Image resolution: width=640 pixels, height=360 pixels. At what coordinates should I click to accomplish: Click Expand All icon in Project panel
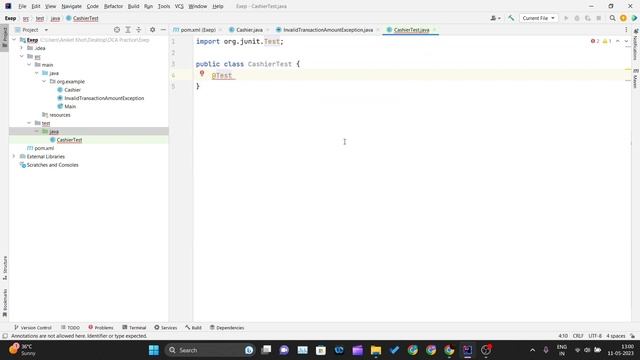(x=128, y=30)
